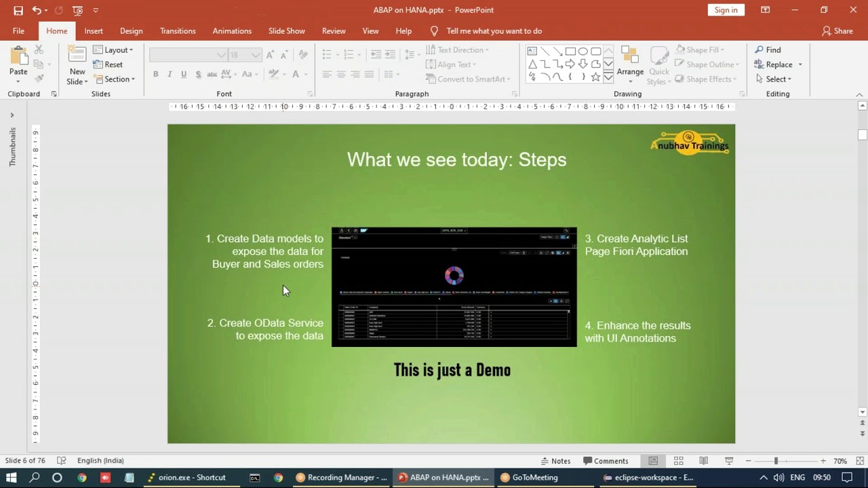Click the Paste clipboard icon

point(18,56)
